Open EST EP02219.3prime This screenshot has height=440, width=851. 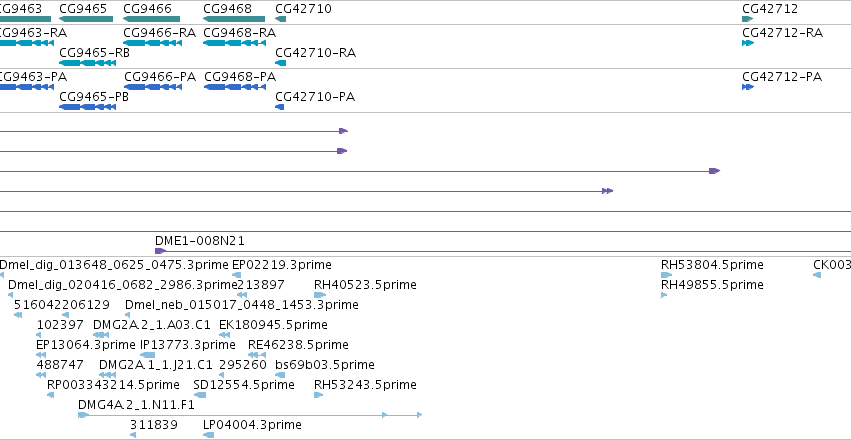pos(282,265)
